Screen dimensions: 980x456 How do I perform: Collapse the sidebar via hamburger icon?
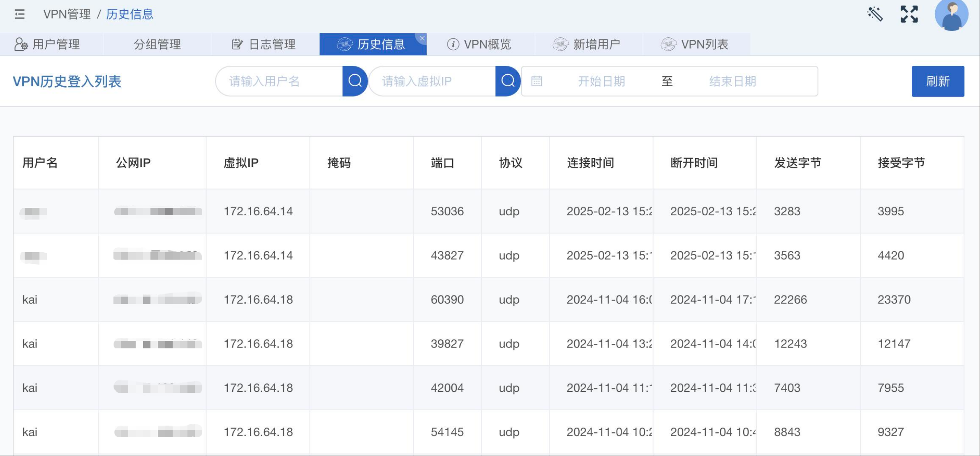19,14
